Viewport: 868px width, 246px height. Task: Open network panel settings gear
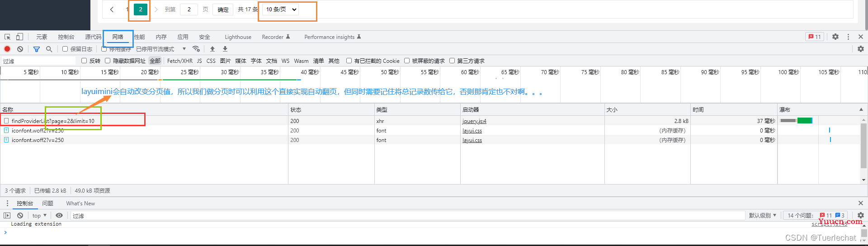861,49
